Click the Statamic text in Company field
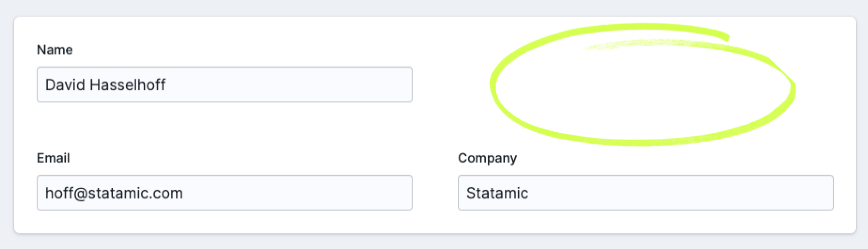 tap(497, 193)
